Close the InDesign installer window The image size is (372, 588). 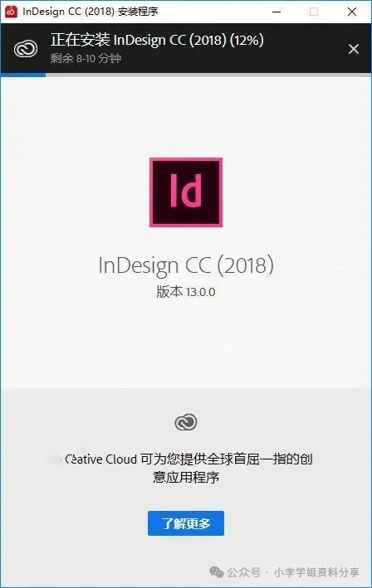coord(352,12)
